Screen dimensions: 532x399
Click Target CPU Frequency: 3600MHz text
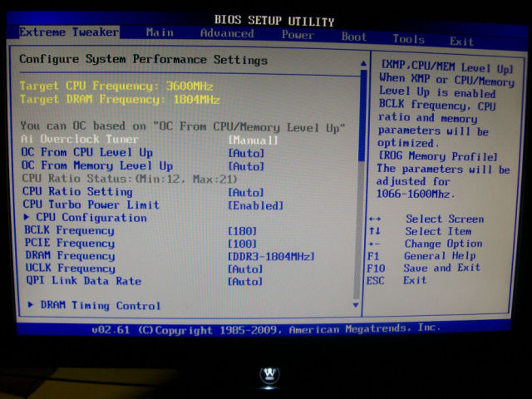click(x=116, y=86)
